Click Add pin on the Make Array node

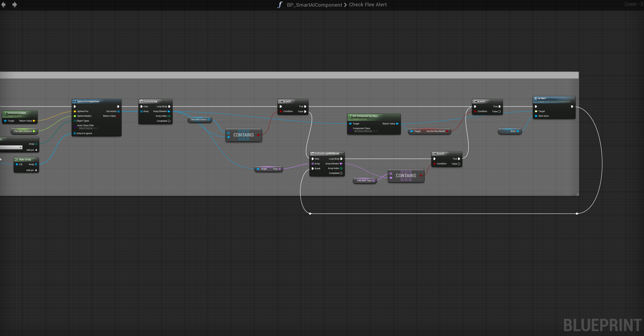[x=32, y=170]
